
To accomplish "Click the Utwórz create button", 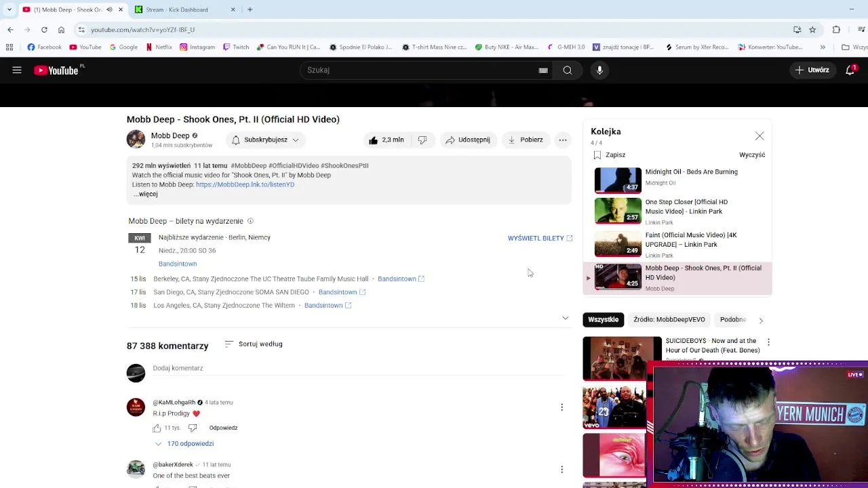I will 812,70.
